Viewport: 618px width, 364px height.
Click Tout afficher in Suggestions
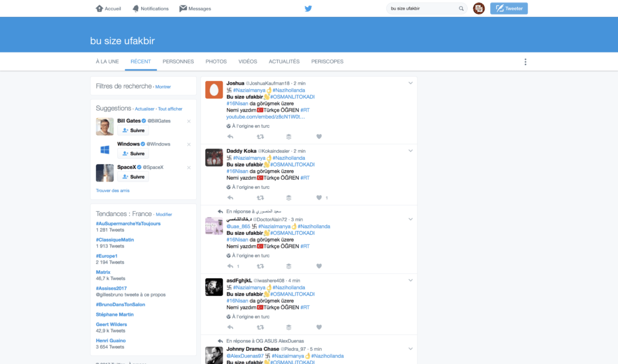[x=170, y=109]
